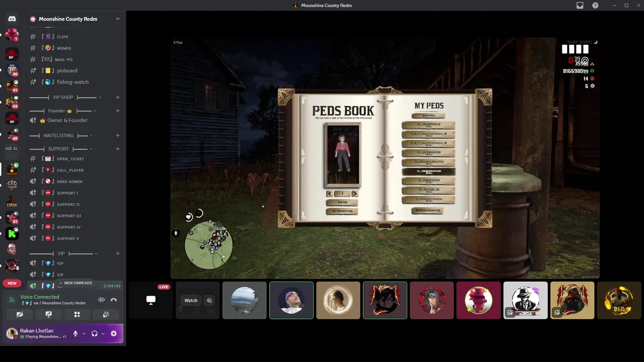Add channel to VIP category
The image size is (644, 362).
(118, 253)
